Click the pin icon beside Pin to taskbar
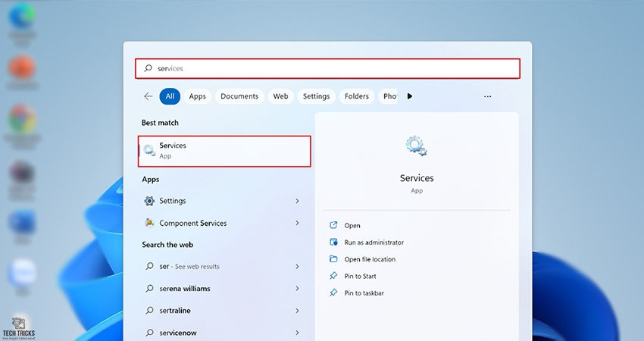 coord(333,293)
